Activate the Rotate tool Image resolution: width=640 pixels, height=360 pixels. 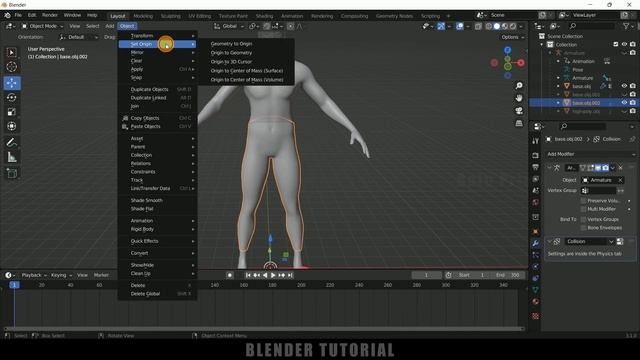point(11,98)
